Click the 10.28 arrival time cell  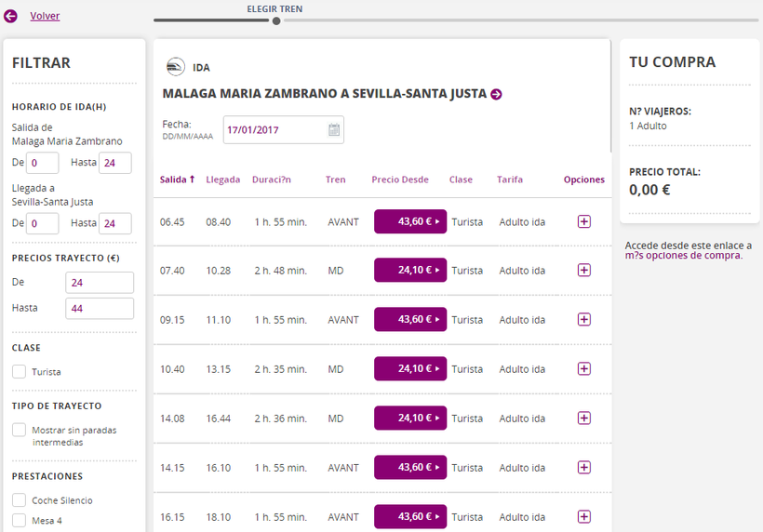click(218, 271)
